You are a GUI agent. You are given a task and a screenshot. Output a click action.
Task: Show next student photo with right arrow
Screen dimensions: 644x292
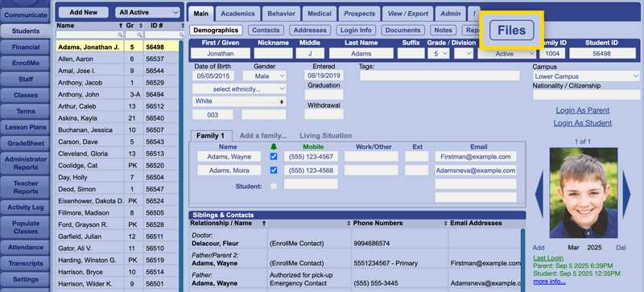[626, 194]
